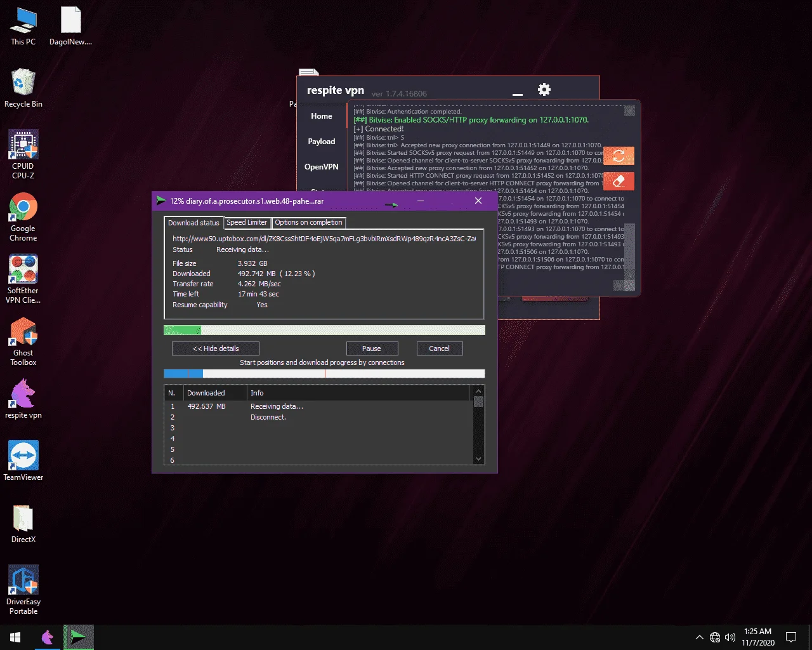Open volume control tray icon
The image size is (812, 650).
click(730, 637)
